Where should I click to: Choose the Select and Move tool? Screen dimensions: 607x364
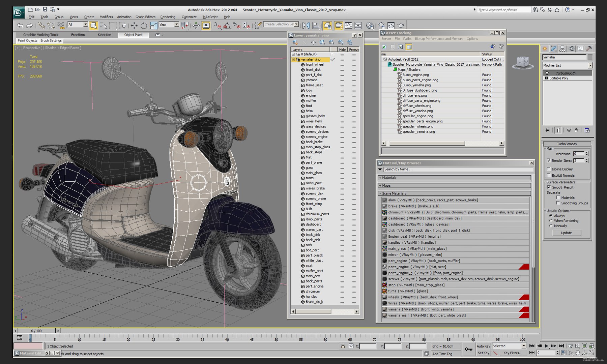click(134, 25)
